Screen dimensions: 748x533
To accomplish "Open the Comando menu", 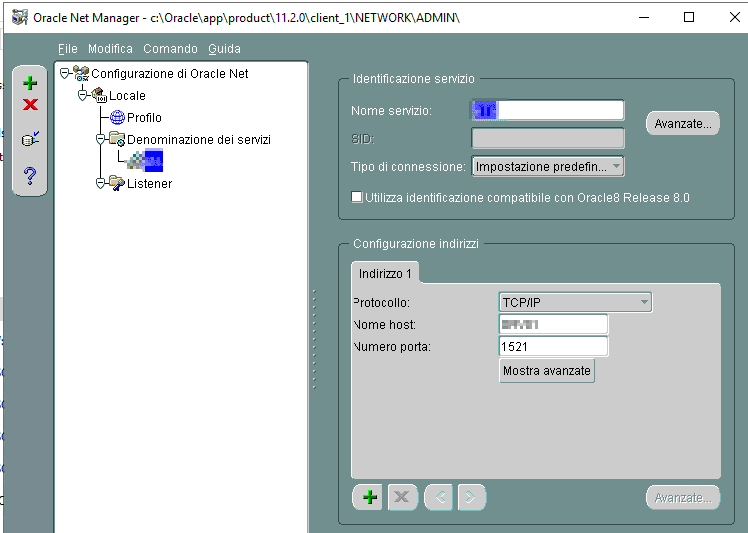I will coord(170,49).
